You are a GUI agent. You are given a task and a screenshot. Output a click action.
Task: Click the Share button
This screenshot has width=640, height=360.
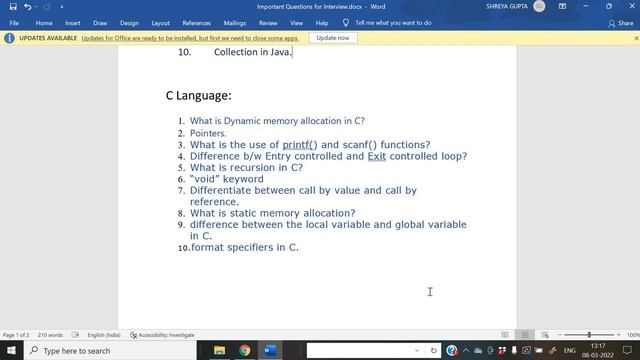pyautogui.click(x=621, y=23)
